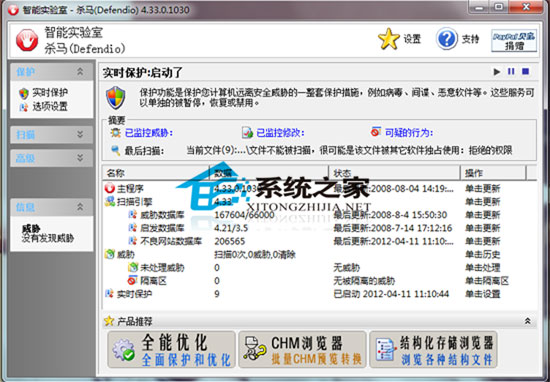
Task: Click the 状态 column header
Action: coord(394,173)
